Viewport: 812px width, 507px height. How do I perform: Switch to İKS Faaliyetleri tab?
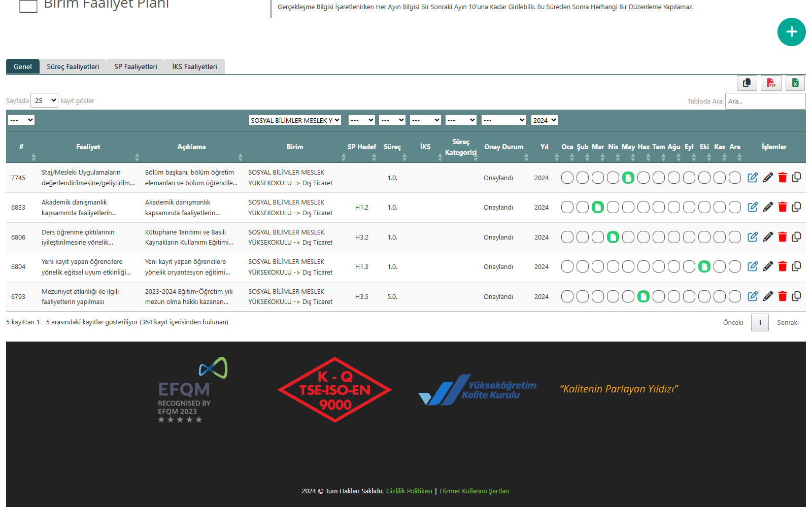coord(194,66)
